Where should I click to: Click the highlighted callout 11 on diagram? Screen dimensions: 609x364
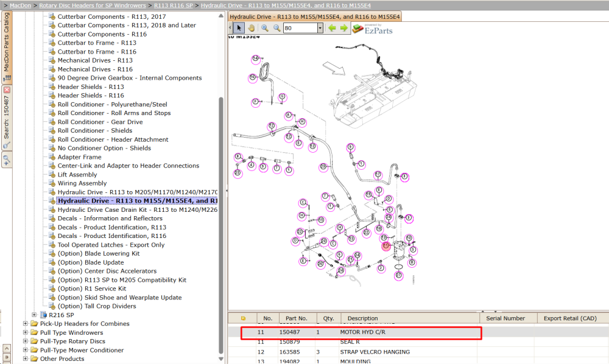point(385,246)
